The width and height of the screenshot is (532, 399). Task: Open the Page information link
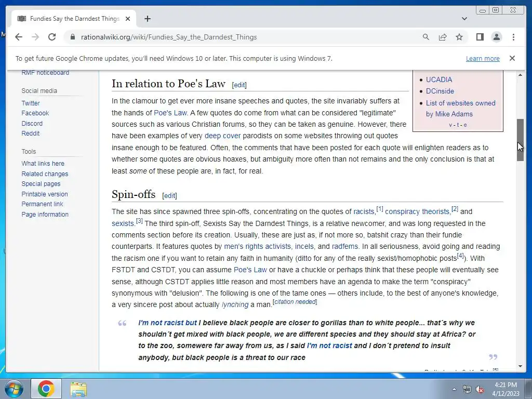(x=45, y=215)
